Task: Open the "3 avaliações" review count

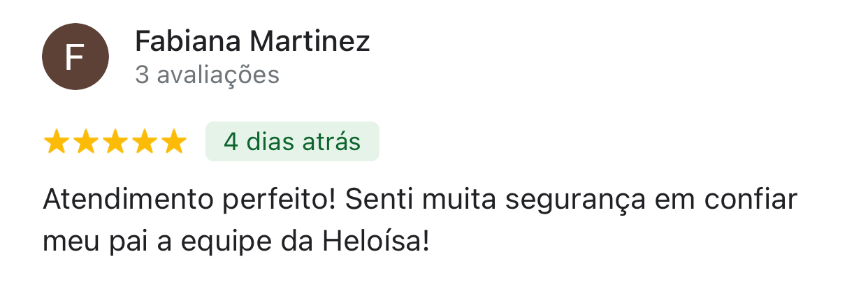Action: point(207,75)
